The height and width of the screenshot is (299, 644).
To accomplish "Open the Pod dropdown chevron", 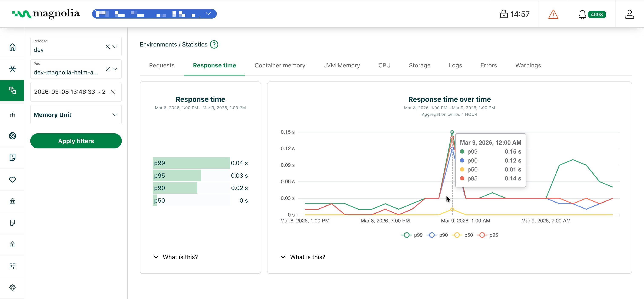I will pos(115,69).
